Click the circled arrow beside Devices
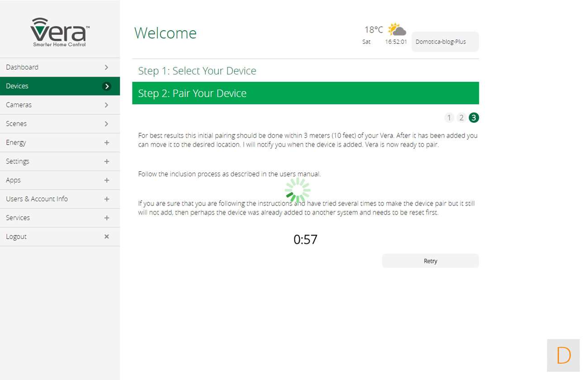Screen dimensions: 588x380 (x=107, y=86)
